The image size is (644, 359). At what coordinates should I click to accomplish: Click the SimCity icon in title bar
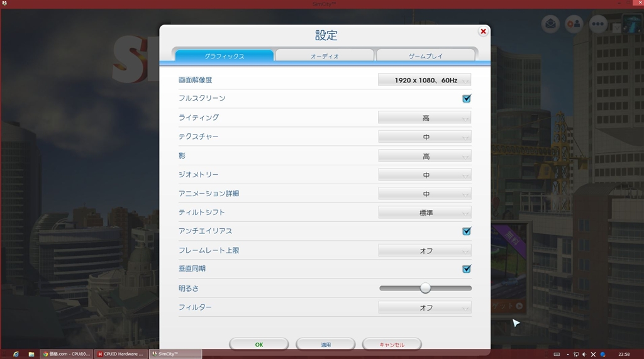click(4, 3)
